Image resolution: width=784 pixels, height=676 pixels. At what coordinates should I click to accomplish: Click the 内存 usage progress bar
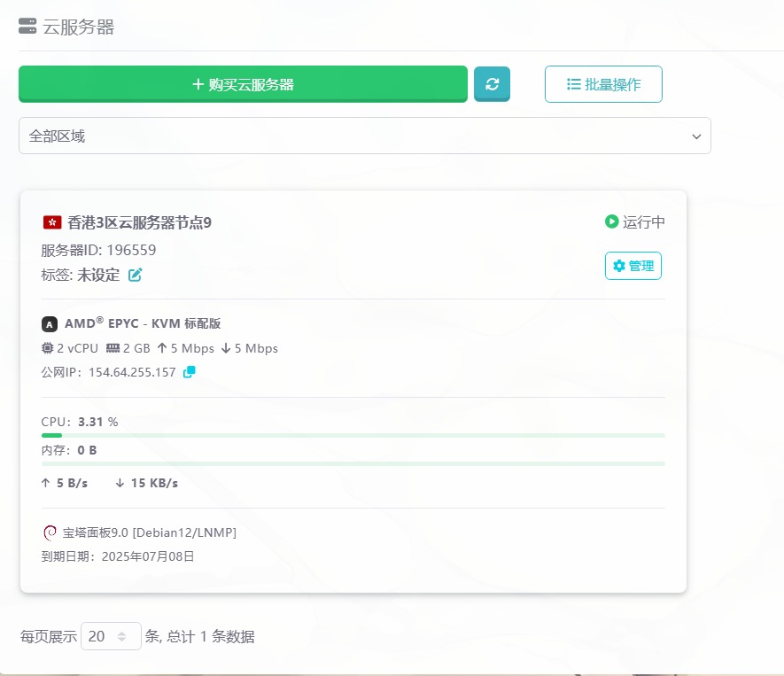353,464
